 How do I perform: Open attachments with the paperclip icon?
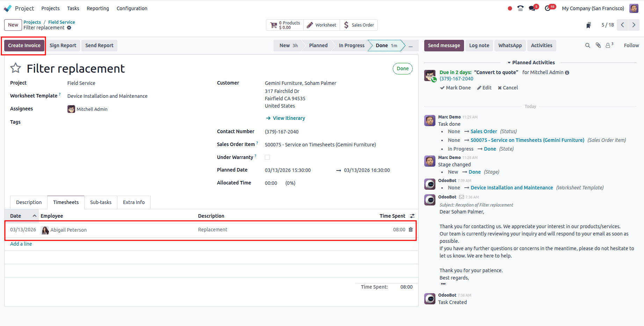[598, 45]
